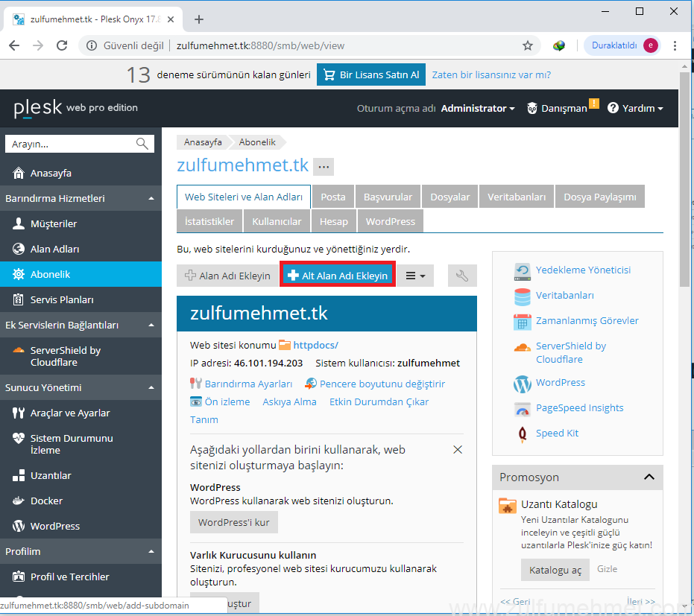Click the Speed Kit icon
The height and width of the screenshot is (616, 694).
[523, 434]
